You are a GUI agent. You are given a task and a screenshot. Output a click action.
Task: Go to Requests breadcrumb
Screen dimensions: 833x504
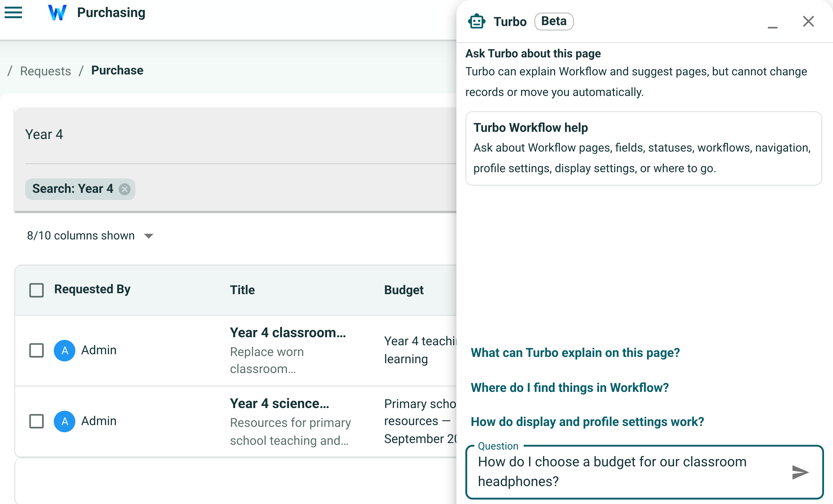tap(46, 71)
